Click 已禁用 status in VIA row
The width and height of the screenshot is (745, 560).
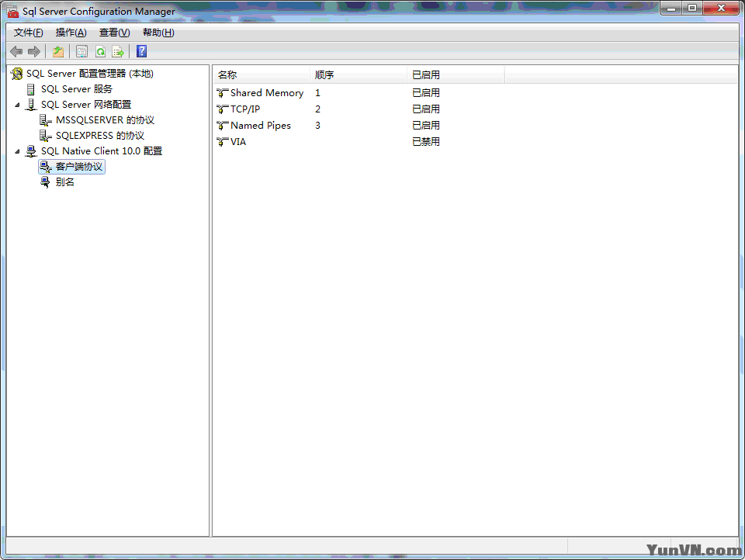[x=426, y=141]
